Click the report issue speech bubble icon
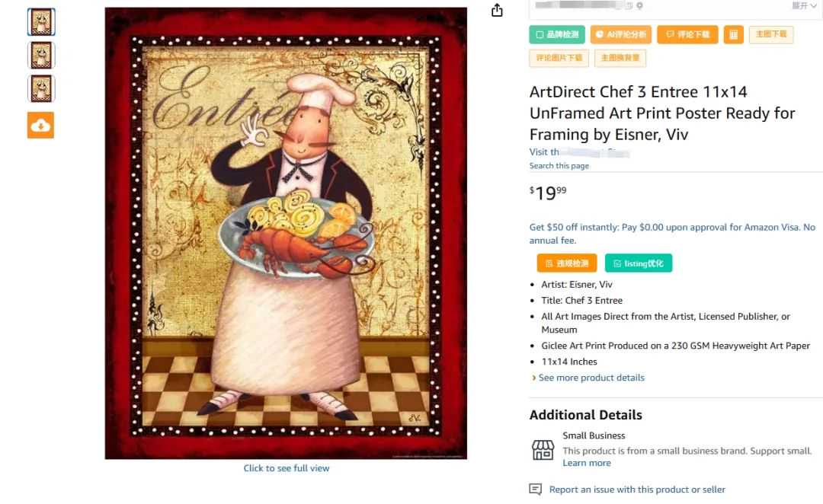 [x=536, y=490]
